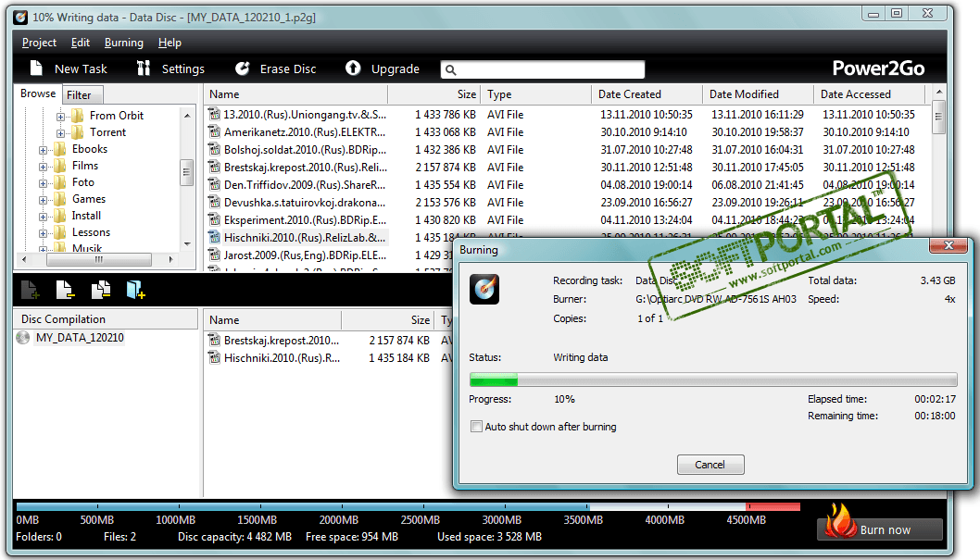Click file icon of 13.2010.(Rus).Uniongang.tv

(x=214, y=114)
